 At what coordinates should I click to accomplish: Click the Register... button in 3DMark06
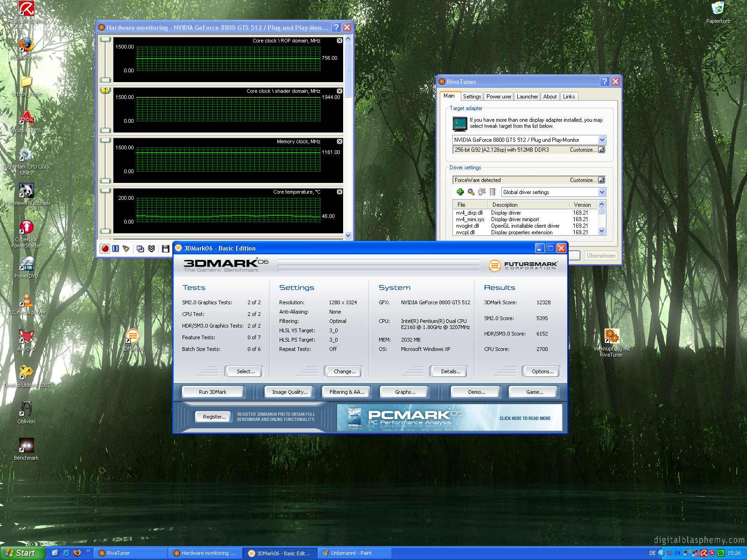[214, 417]
